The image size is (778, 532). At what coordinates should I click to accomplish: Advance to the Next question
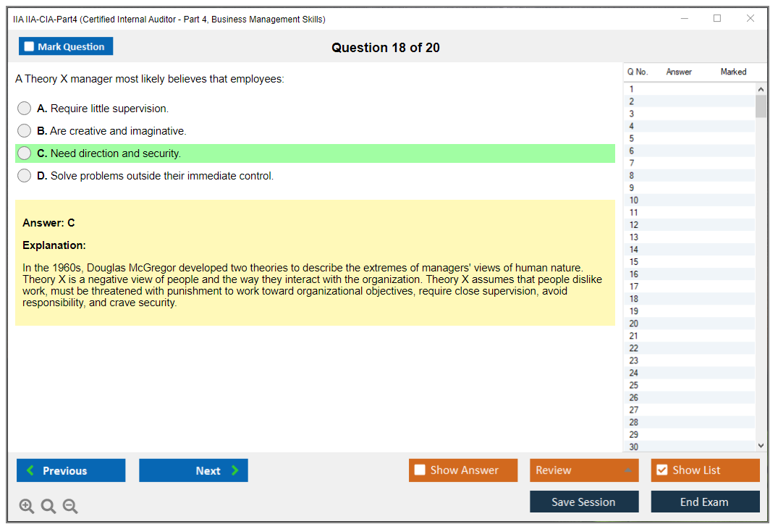(x=193, y=470)
